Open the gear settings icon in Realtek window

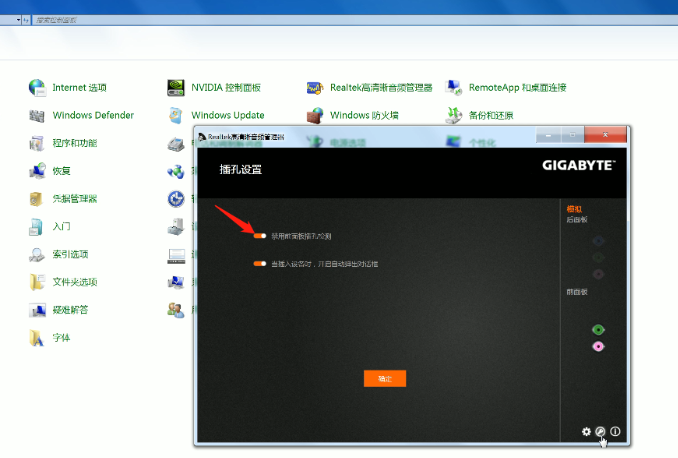(586, 432)
